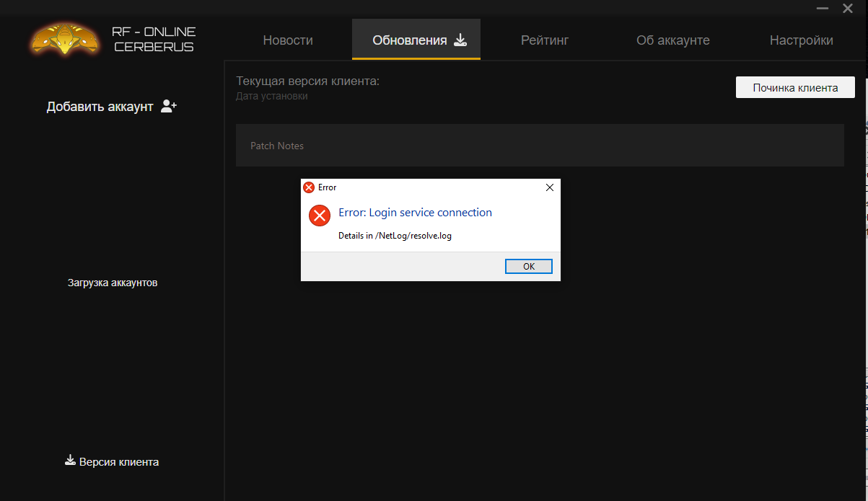
Task: Click small red error icon in dialog title bar
Action: [309, 187]
